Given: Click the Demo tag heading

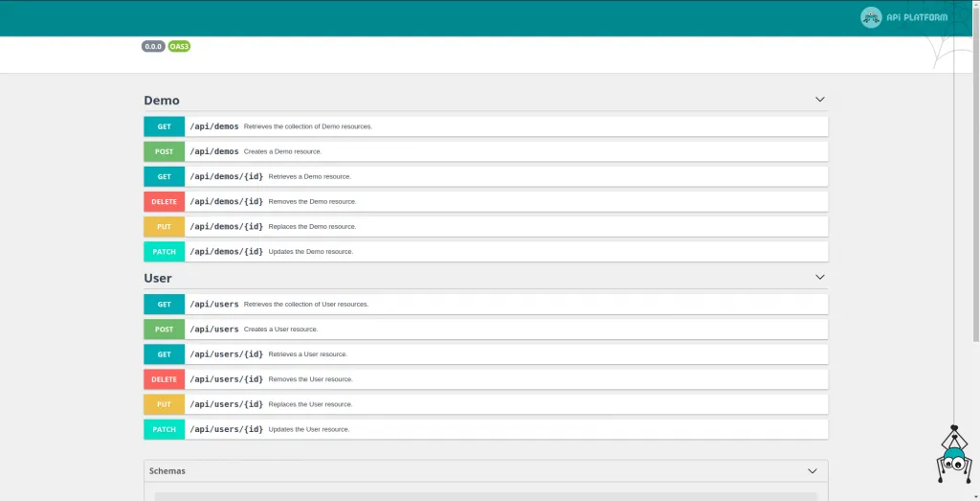Looking at the screenshot, I should pyautogui.click(x=162, y=101).
